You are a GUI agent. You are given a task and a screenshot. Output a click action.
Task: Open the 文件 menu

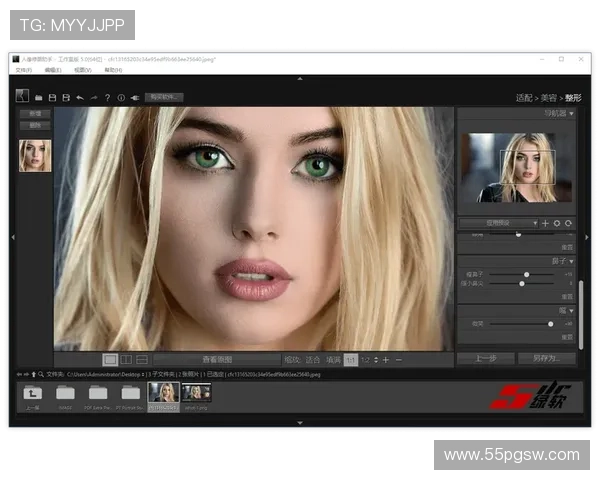pos(23,70)
